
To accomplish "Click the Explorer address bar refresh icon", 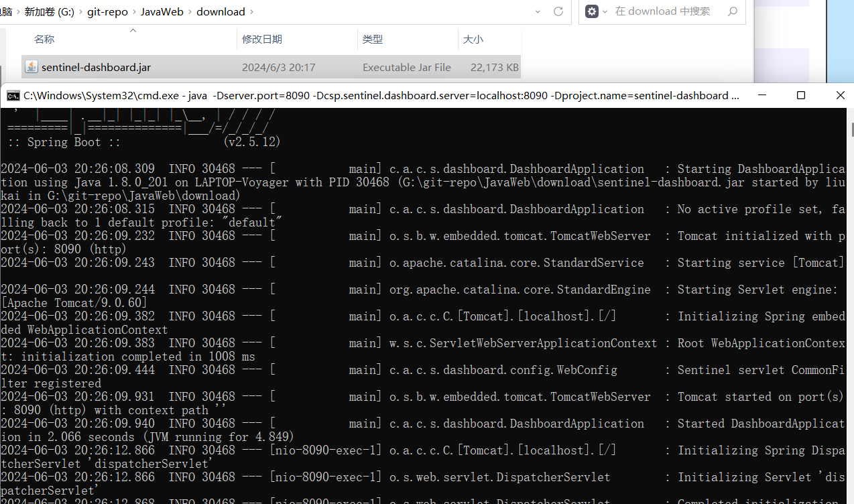I will [x=558, y=11].
